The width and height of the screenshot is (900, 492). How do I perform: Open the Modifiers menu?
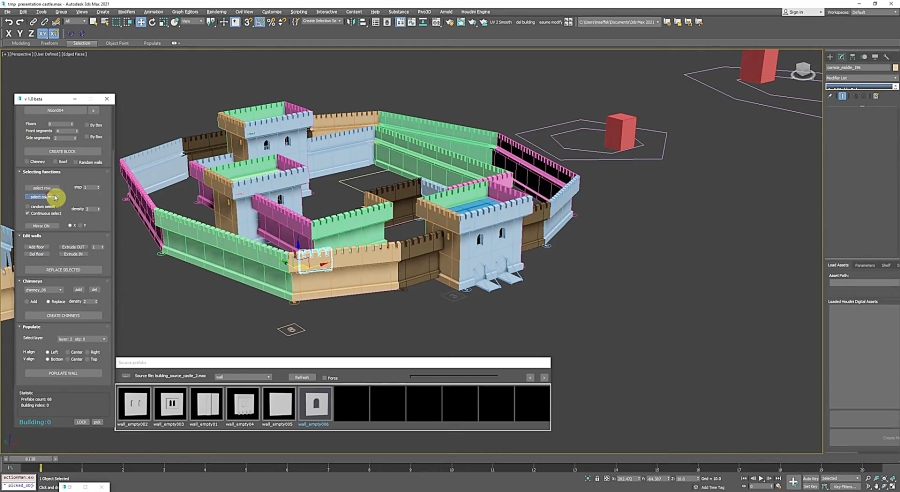[x=126, y=11]
